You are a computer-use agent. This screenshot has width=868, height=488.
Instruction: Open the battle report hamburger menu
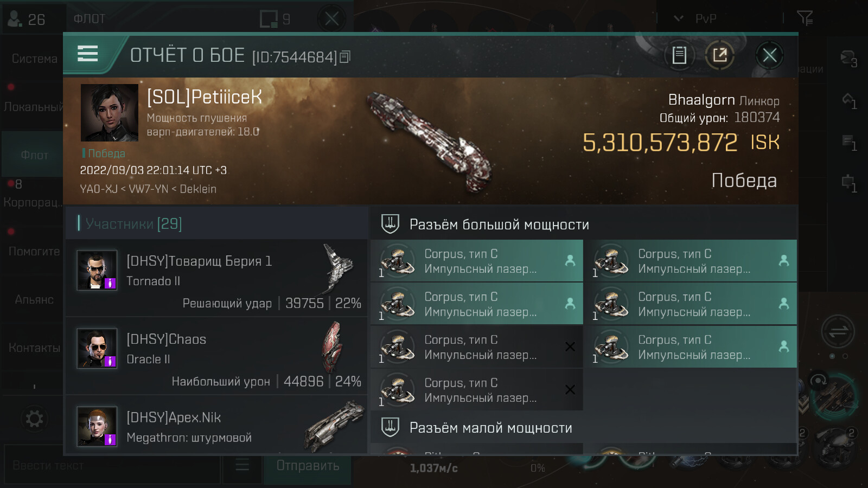(88, 54)
